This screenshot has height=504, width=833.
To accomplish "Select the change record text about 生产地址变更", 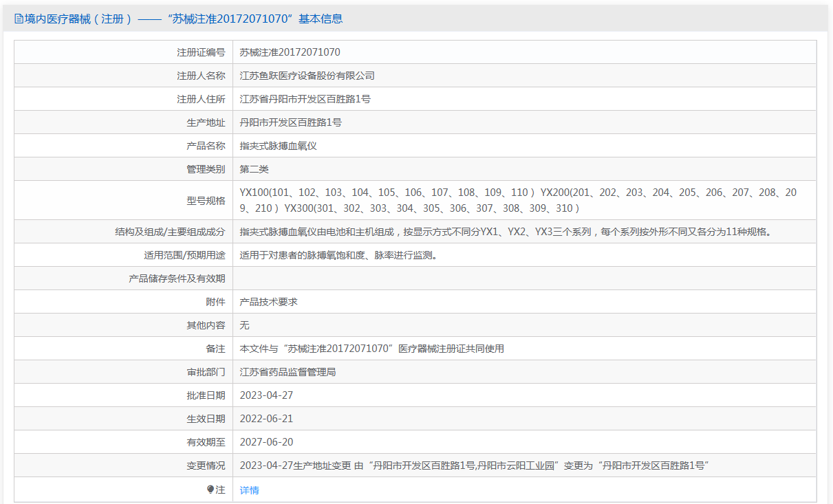I will tap(475, 465).
